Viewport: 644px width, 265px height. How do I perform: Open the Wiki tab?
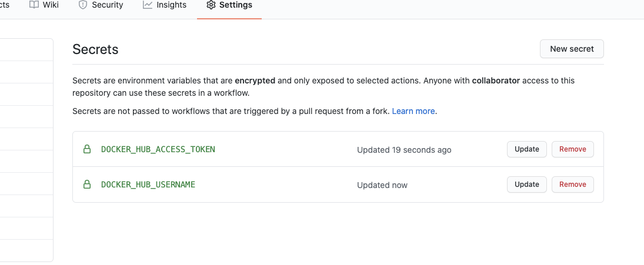[51, 5]
